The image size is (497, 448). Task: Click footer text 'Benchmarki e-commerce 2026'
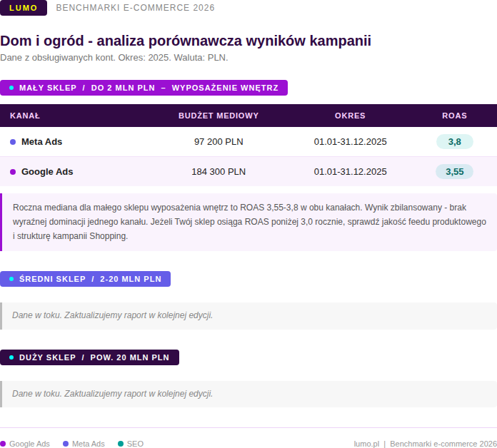pos(443,444)
